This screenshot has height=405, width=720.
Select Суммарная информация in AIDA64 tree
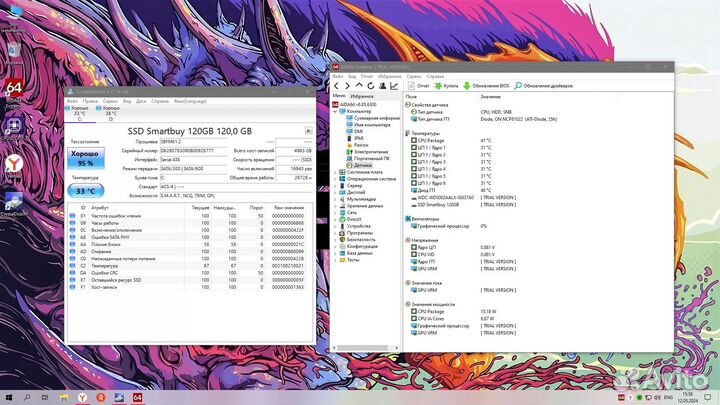click(x=373, y=118)
